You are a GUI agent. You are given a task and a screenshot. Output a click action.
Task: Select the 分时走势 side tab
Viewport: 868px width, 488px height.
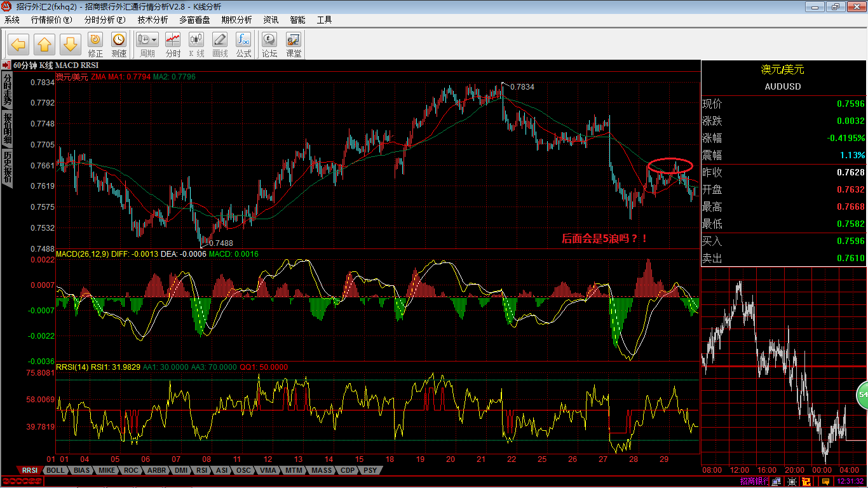[7, 90]
